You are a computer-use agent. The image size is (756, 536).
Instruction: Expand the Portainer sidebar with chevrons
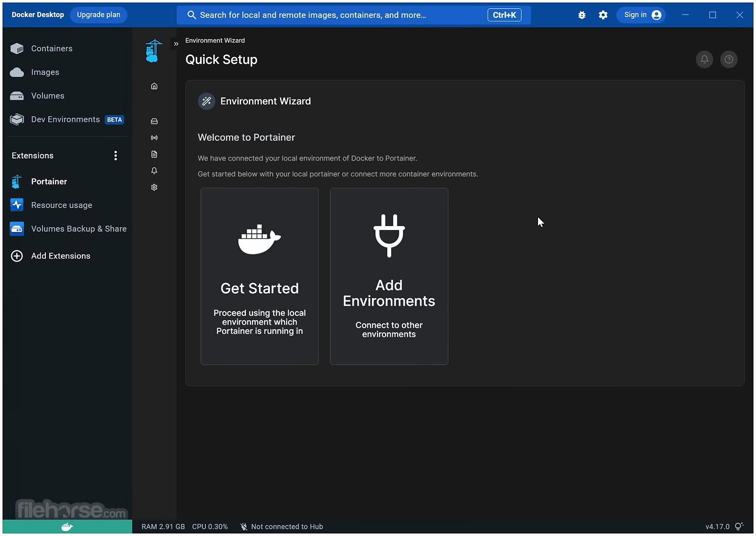point(176,44)
